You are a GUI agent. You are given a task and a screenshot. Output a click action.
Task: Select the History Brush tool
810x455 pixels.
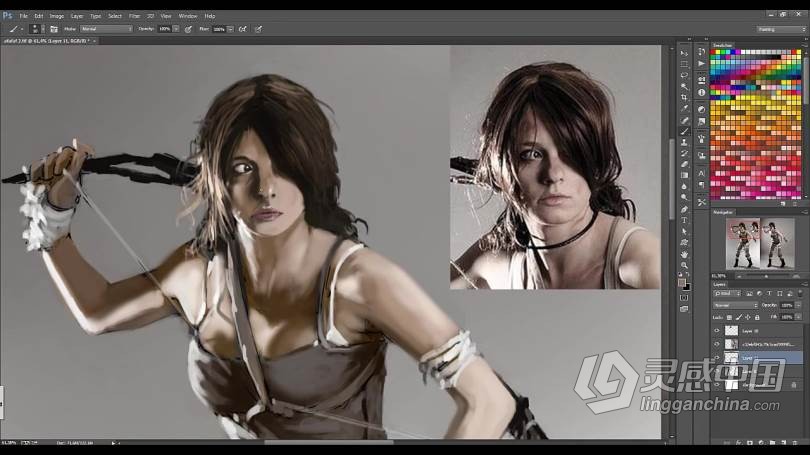pos(684,153)
